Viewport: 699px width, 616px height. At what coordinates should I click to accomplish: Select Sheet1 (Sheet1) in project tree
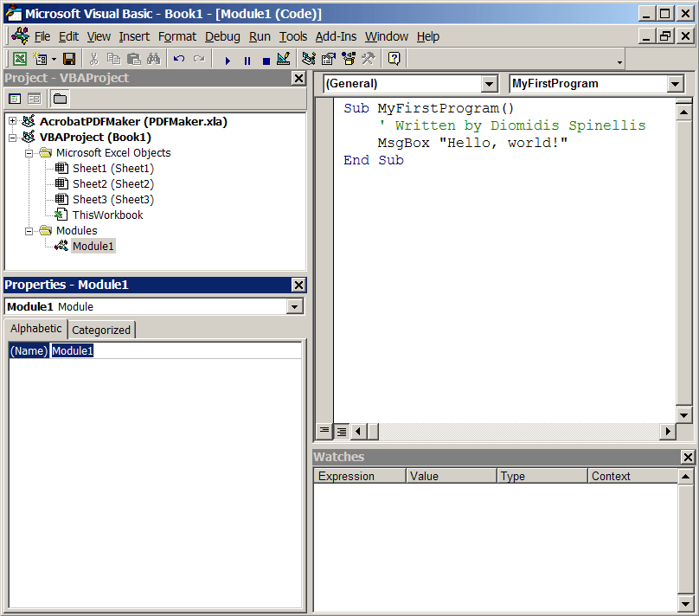coord(113,169)
